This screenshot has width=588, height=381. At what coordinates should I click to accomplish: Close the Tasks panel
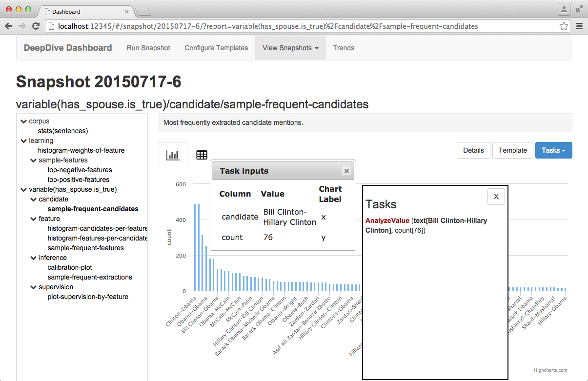pos(496,197)
